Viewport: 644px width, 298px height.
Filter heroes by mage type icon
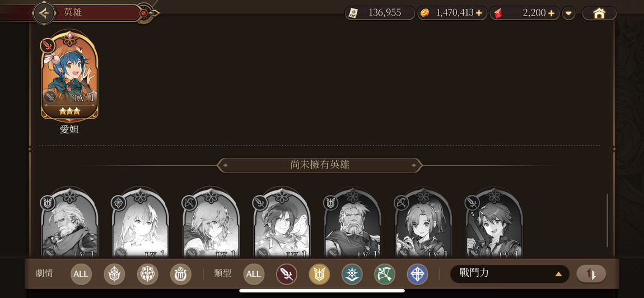pyautogui.click(x=352, y=274)
